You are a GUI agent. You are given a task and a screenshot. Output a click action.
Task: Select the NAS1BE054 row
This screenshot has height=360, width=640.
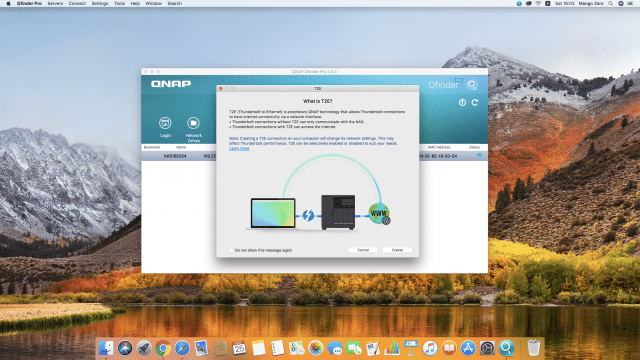pyautogui.click(x=314, y=156)
